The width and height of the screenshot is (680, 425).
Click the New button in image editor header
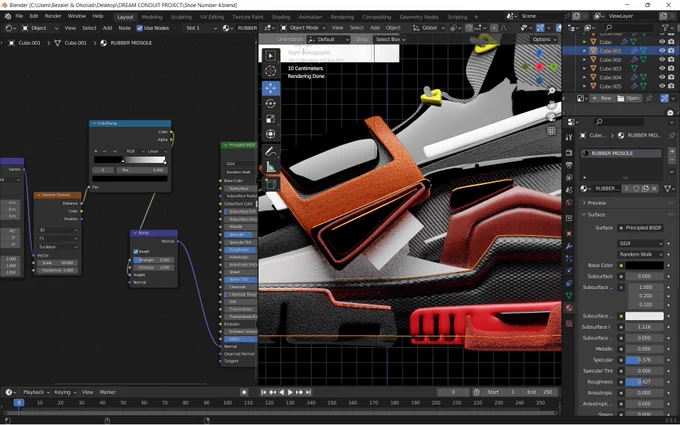[x=602, y=98]
